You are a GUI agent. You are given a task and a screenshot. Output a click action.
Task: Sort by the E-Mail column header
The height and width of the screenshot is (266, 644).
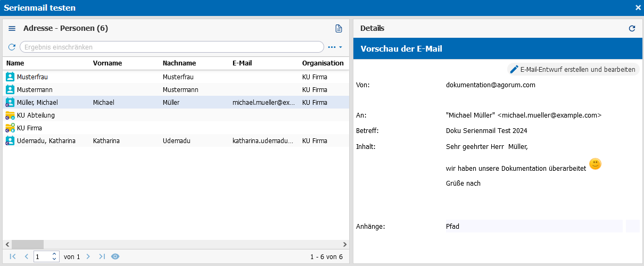(x=242, y=63)
